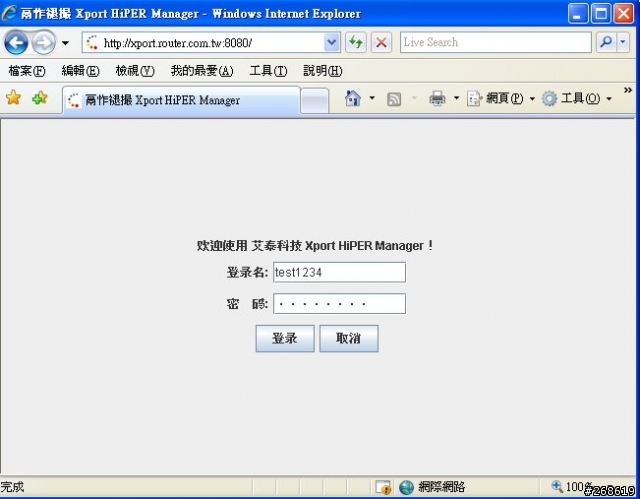Open the 我的最愛(A) menu
Viewport: 640px width, 499px height.
pos(202,71)
